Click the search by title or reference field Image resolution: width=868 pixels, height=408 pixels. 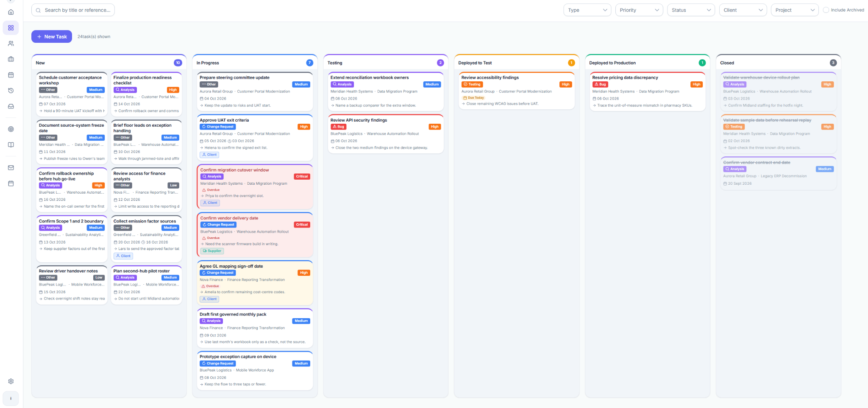73,10
